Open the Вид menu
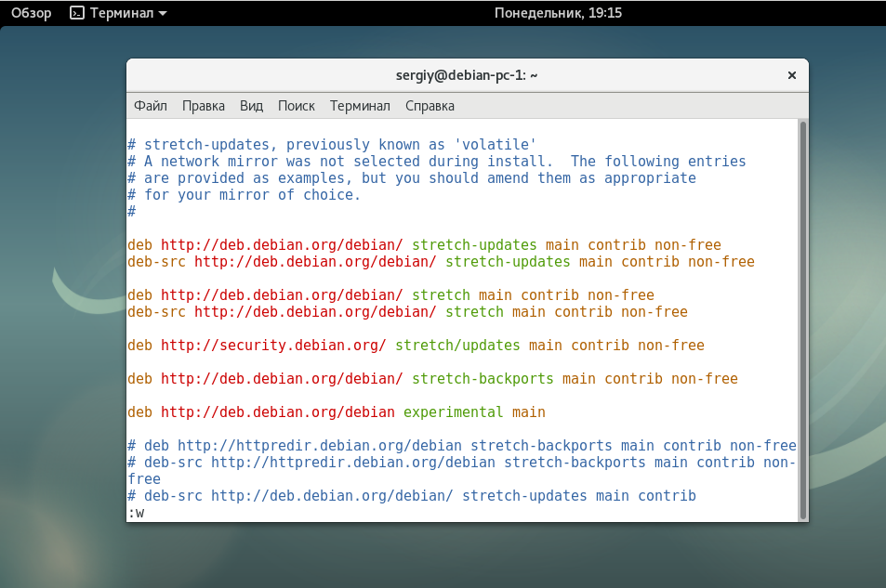 click(x=251, y=106)
